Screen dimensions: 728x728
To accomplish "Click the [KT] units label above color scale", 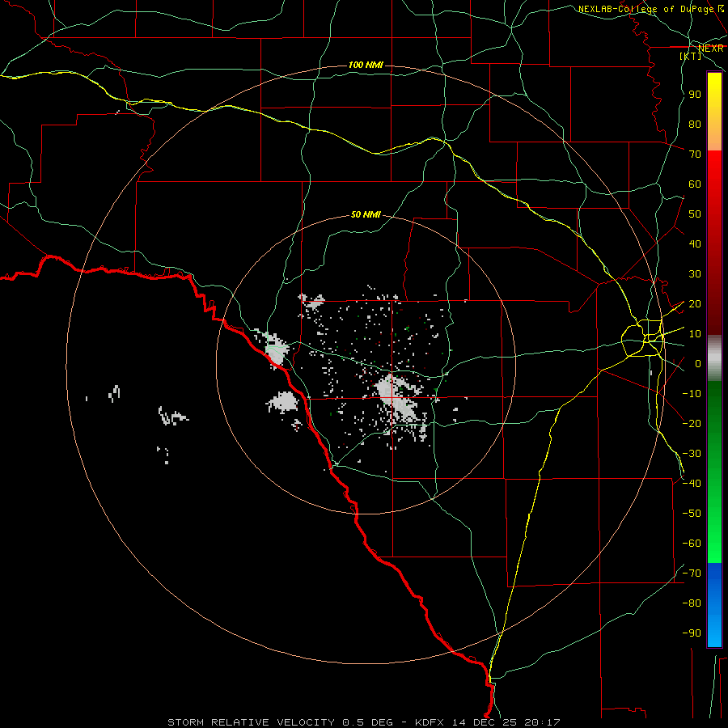I will coord(691,56).
